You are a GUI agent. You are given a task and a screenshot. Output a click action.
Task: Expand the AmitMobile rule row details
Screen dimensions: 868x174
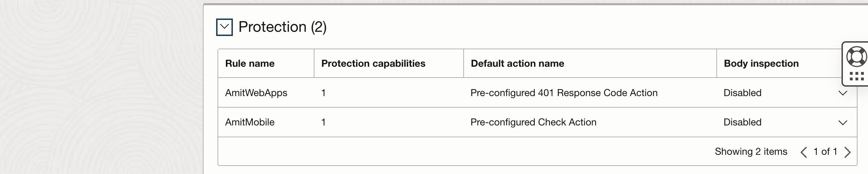tap(843, 122)
